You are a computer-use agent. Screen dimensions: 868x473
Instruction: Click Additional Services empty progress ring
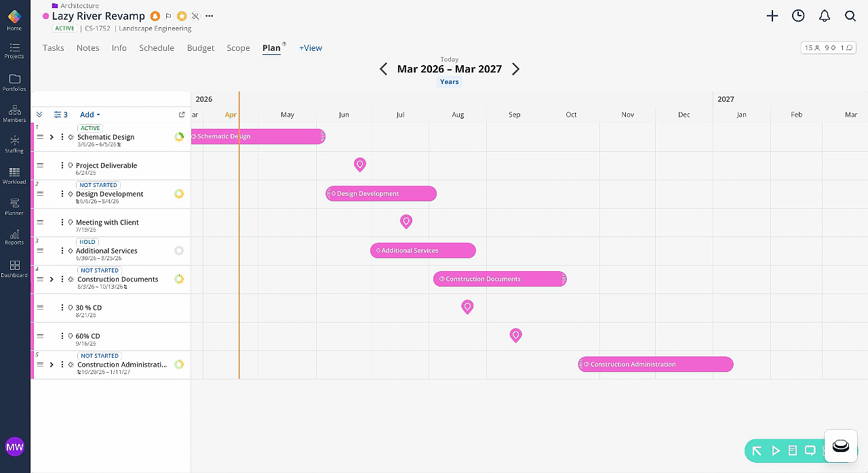coord(179,251)
